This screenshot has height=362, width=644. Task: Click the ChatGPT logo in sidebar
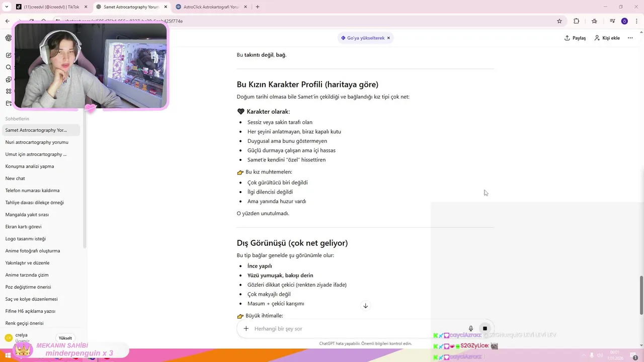pyautogui.click(x=9, y=38)
